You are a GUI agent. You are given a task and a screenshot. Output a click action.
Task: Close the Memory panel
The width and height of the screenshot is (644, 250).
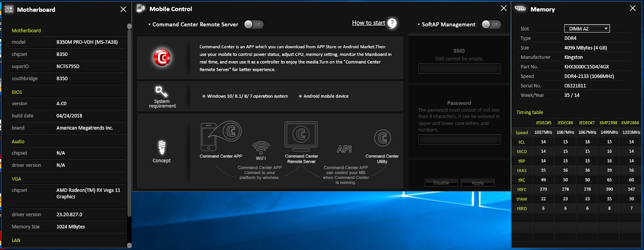coord(633,8)
